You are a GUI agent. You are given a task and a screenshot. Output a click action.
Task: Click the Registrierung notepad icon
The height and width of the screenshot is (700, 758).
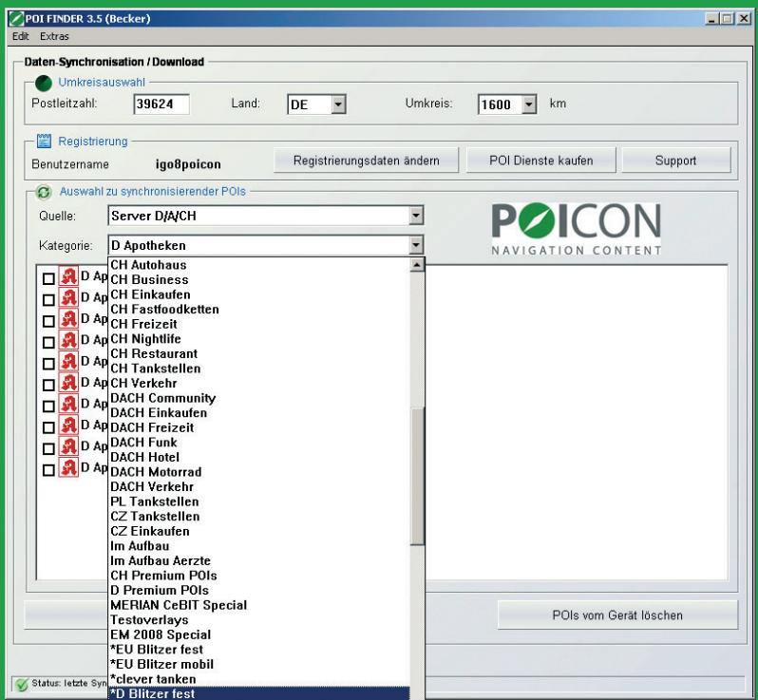coord(44,142)
